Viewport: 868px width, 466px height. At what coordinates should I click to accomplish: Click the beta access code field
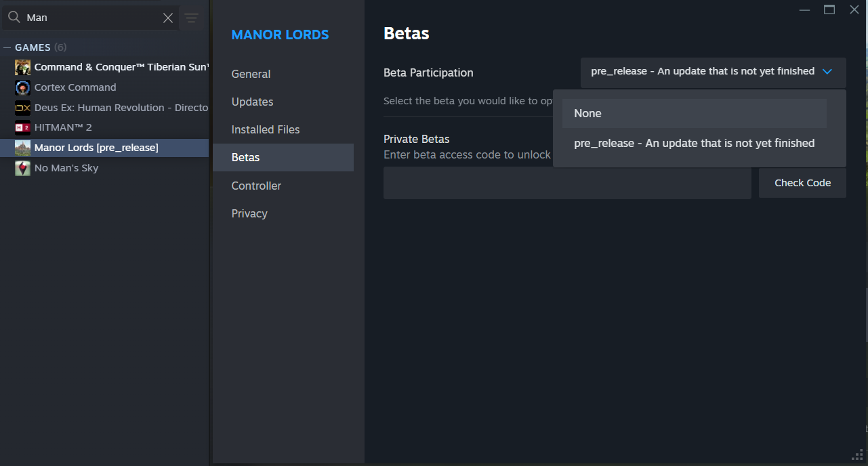[x=567, y=183]
